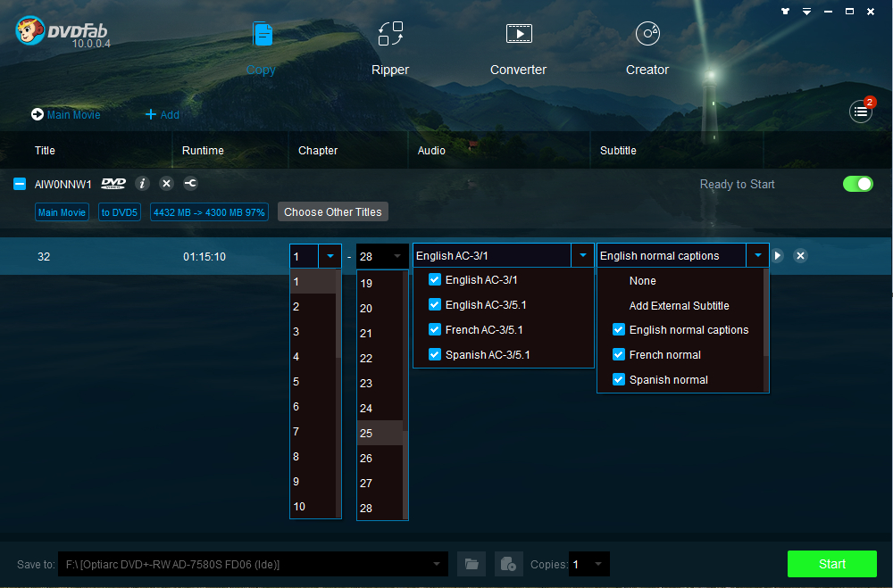Click the Subtitle column header

[x=618, y=150]
